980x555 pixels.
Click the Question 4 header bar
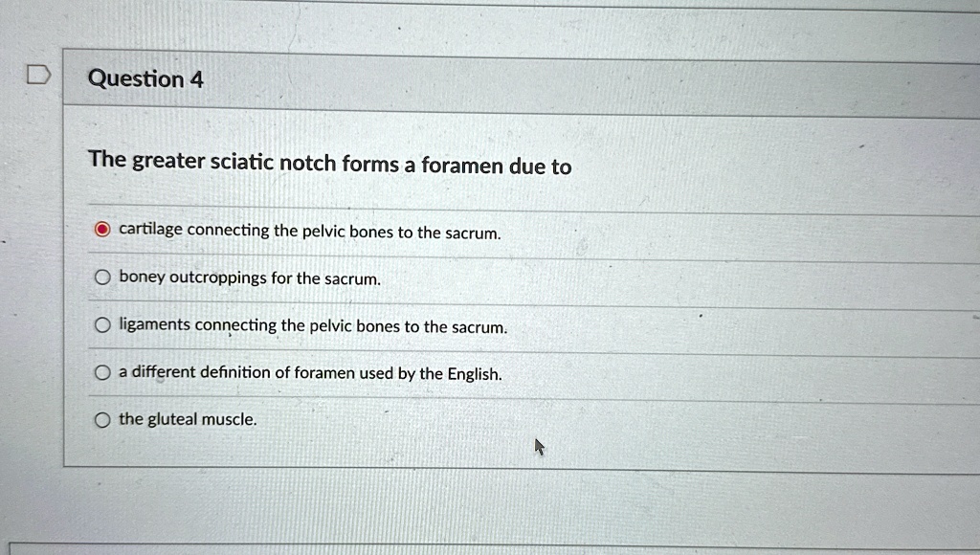click(383, 79)
